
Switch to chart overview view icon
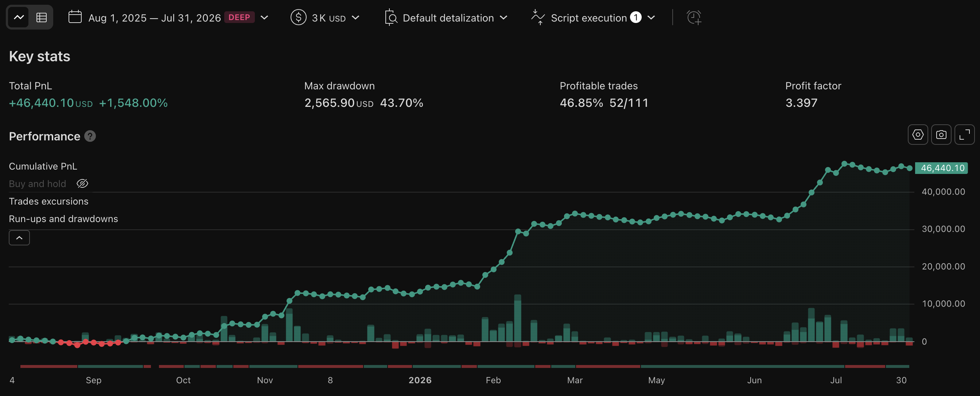tap(19, 18)
